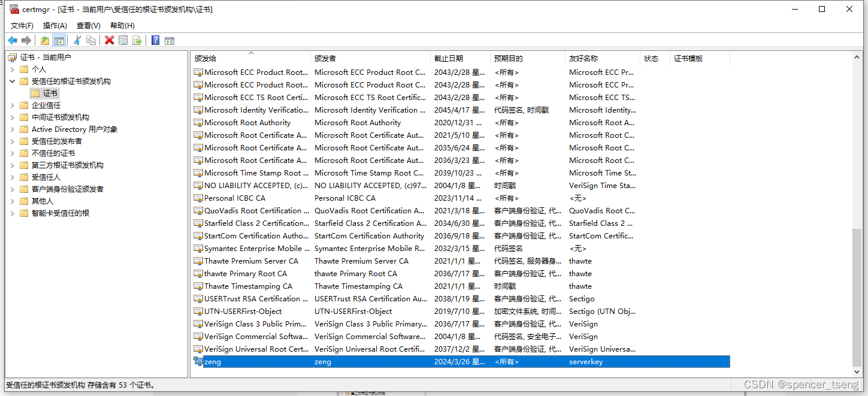The image size is (868, 396).
Task: Expand the 智能卡受信任的根 node
Action: (12, 213)
